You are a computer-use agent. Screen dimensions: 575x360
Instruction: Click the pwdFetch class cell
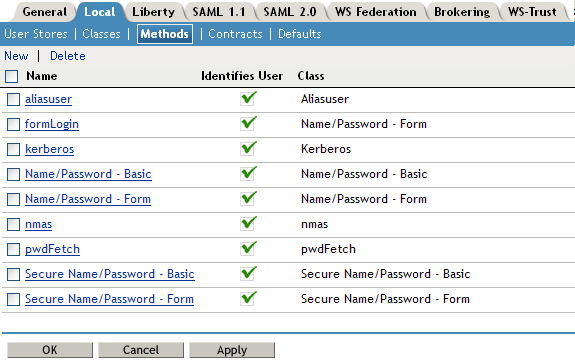[x=328, y=249]
